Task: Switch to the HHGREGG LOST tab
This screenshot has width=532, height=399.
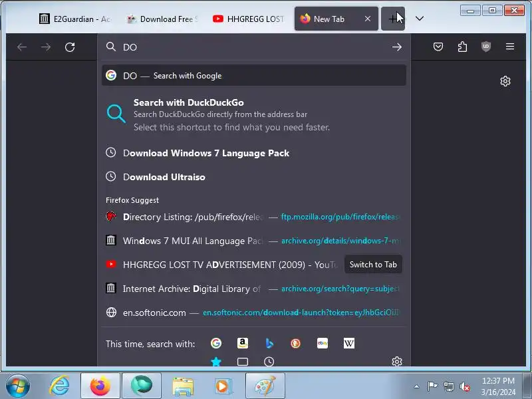Action: [249, 19]
